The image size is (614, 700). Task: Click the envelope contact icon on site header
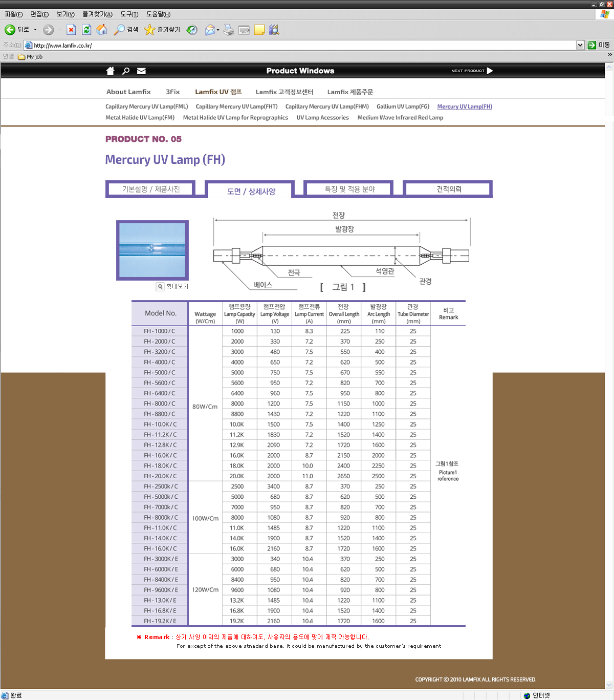point(142,71)
